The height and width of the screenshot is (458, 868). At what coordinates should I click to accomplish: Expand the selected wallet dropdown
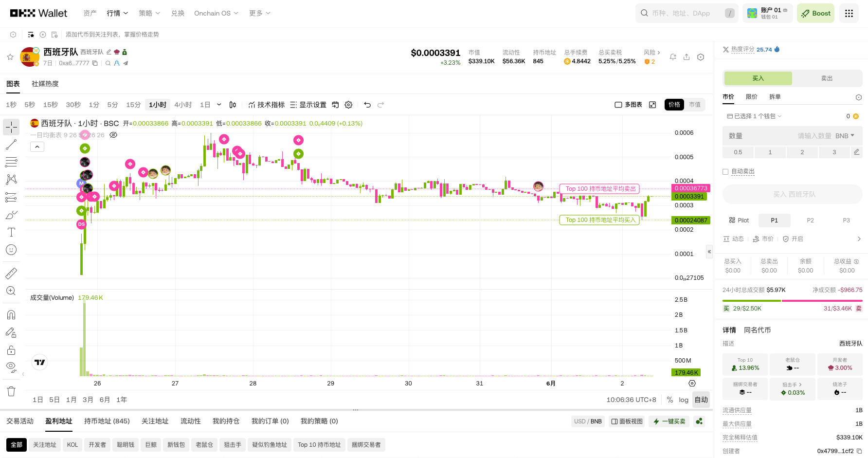click(754, 116)
